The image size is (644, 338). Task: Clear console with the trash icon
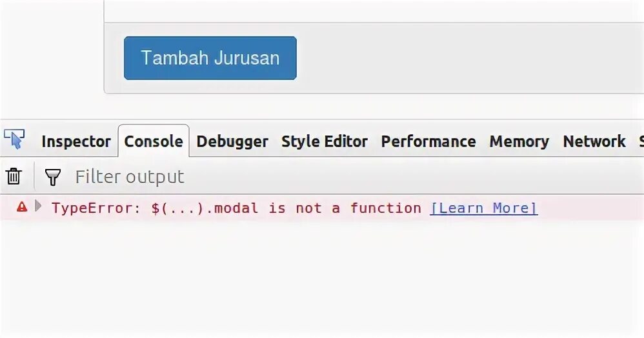pos(14,176)
